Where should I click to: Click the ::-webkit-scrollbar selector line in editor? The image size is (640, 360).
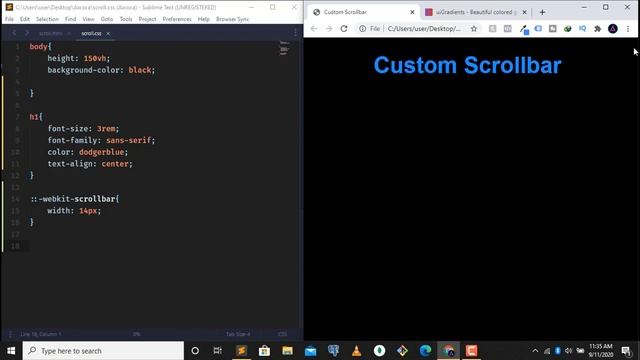[x=75, y=199]
